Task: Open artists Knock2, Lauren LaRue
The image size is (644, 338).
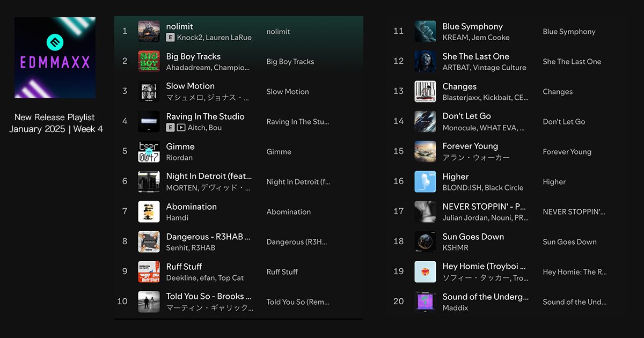Action: (x=214, y=38)
